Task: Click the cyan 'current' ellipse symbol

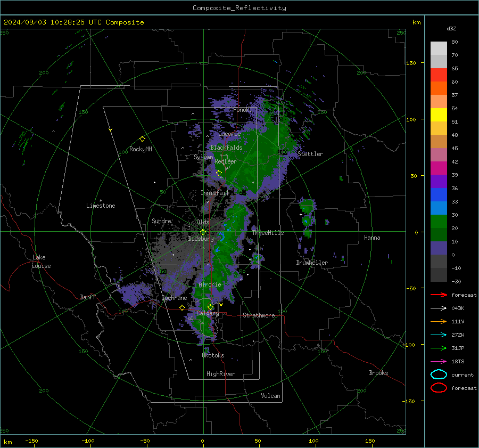Action: (x=439, y=374)
